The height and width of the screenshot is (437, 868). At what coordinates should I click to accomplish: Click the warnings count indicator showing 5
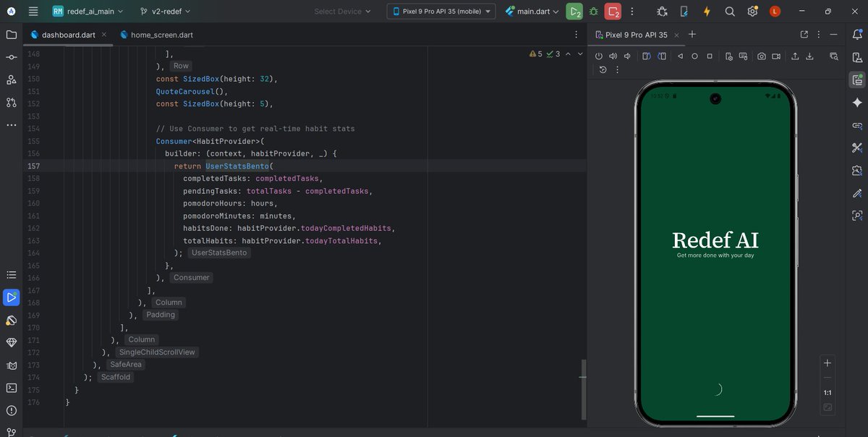click(535, 54)
